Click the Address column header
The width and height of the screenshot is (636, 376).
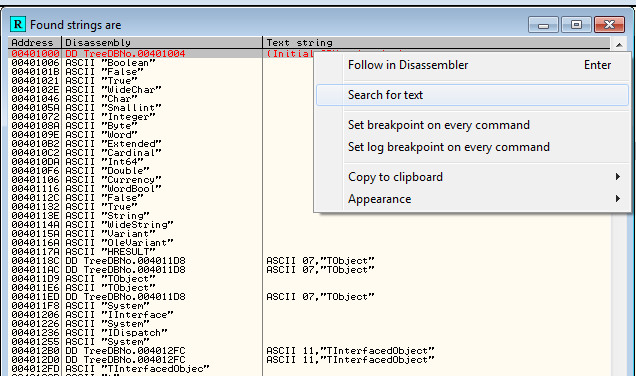34,42
